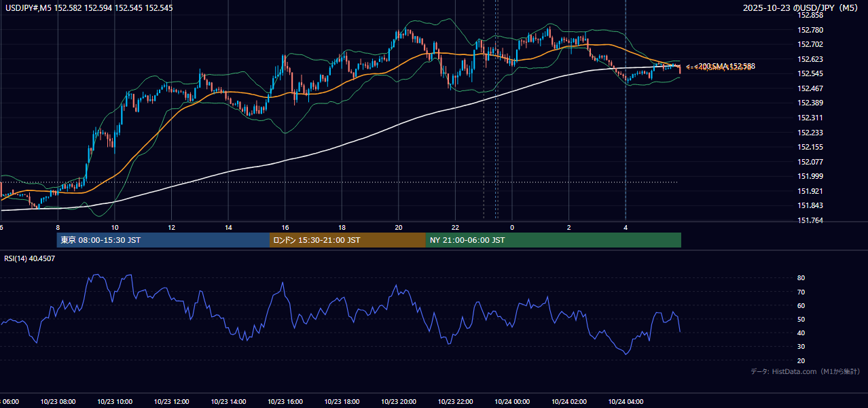Screen dimensions: 868x408
Task: Click the 10/23 08:00 date axis label
Action: click(58, 402)
